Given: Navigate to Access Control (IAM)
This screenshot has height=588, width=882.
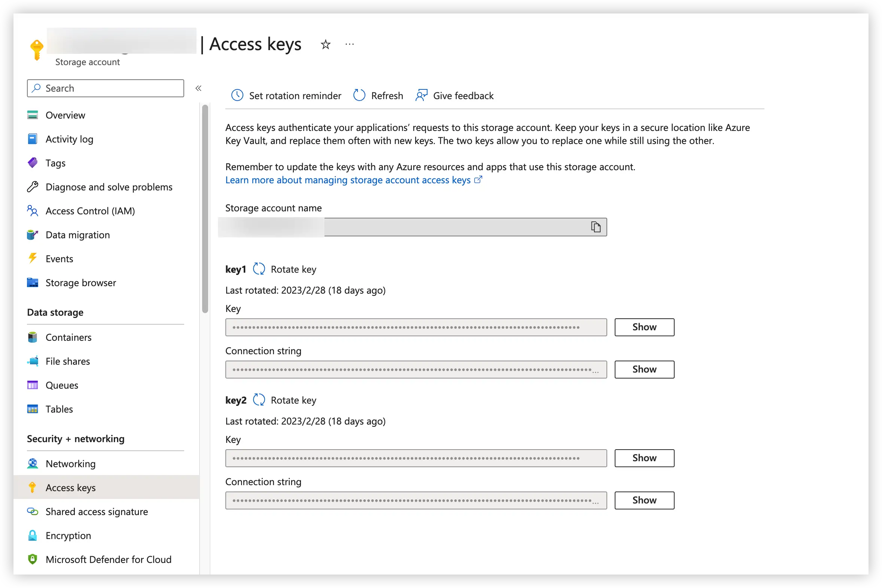Looking at the screenshot, I should click(90, 211).
